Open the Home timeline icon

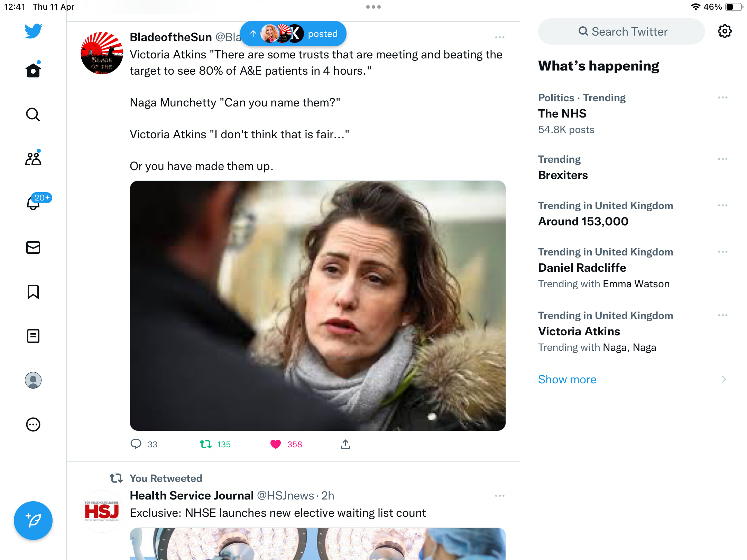pos(33,70)
